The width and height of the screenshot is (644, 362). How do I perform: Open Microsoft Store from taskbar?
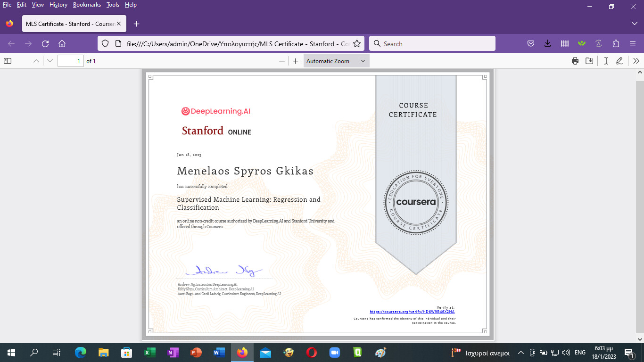coord(127,353)
